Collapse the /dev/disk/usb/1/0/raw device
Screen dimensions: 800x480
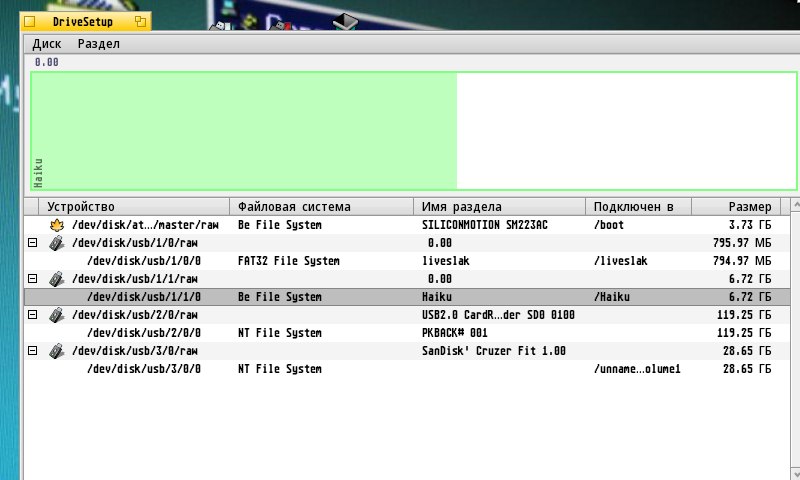[32, 243]
